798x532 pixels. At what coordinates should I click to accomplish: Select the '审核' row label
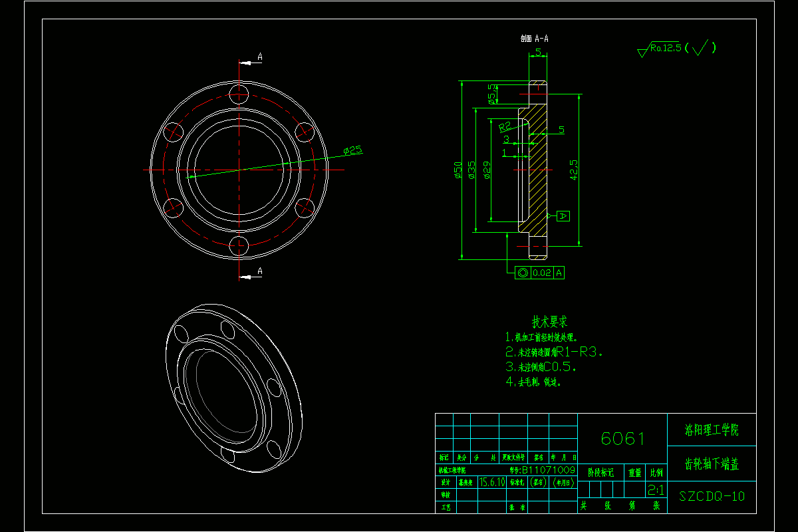point(446,495)
